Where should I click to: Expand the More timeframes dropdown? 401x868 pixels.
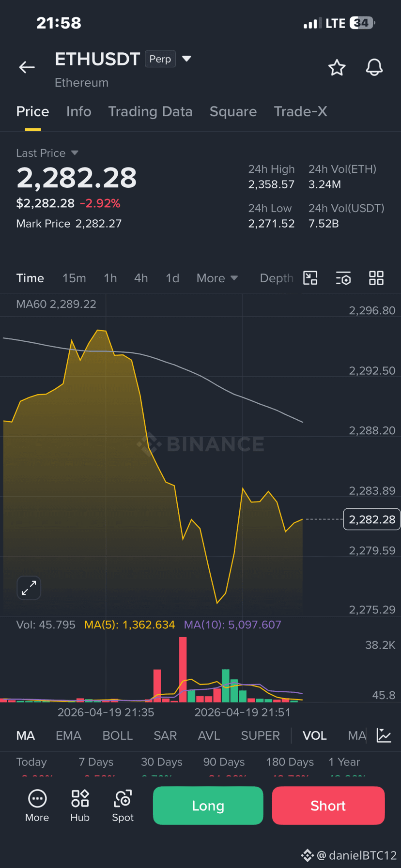(217, 278)
